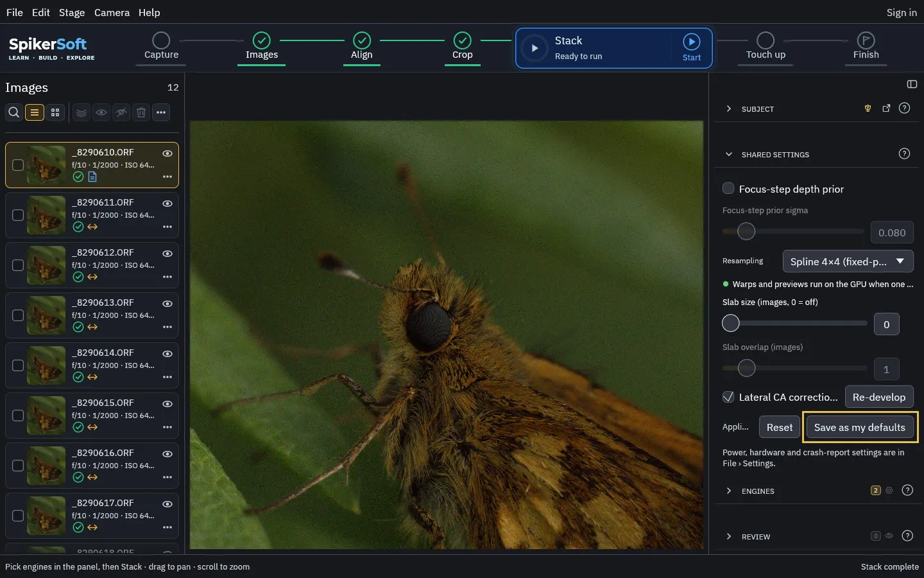Enable Focus-step depth prior checkbox
924x578 pixels.
(x=728, y=188)
